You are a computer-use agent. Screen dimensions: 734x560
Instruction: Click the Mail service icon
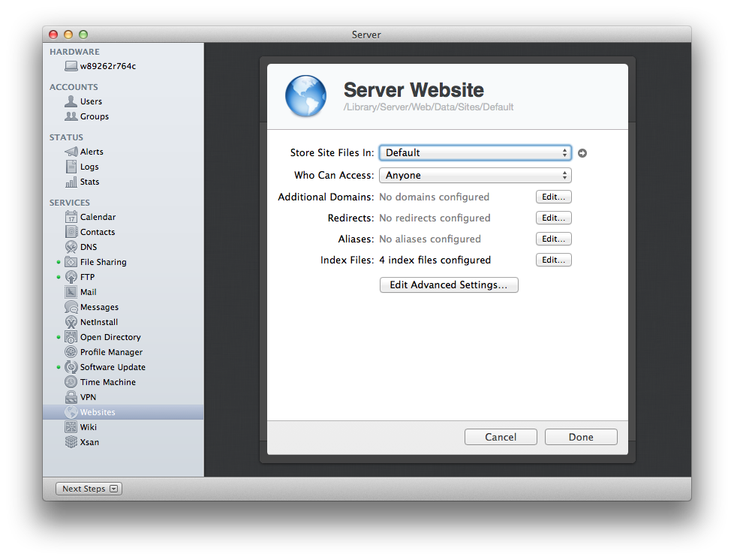(x=71, y=292)
